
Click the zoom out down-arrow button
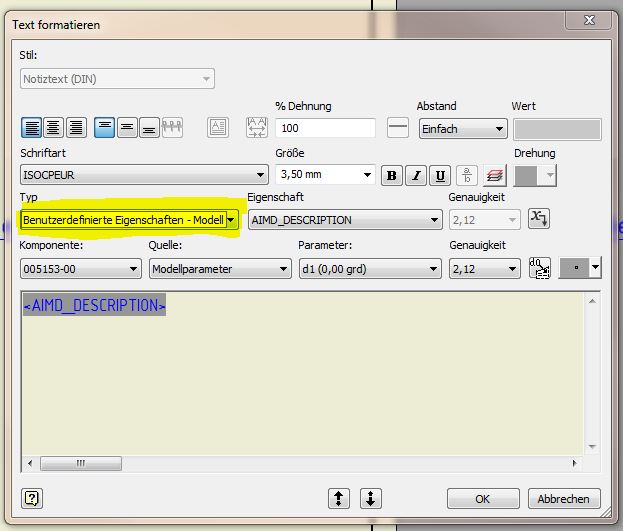371,498
